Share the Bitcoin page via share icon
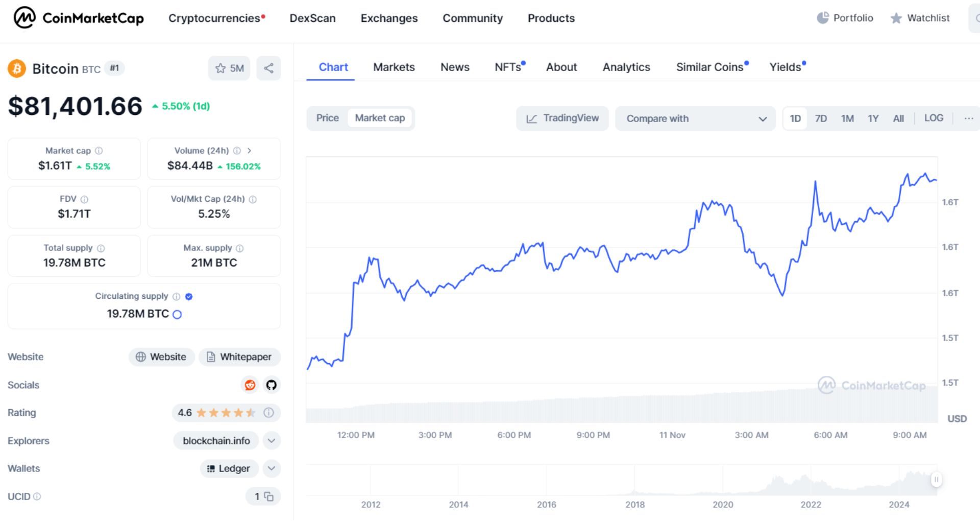The height and width of the screenshot is (521, 980). coord(268,68)
